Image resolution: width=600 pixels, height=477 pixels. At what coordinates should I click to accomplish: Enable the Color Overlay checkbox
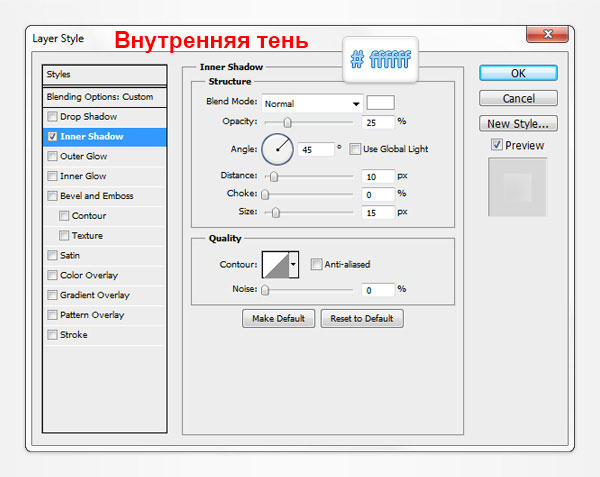click(x=52, y=275)
